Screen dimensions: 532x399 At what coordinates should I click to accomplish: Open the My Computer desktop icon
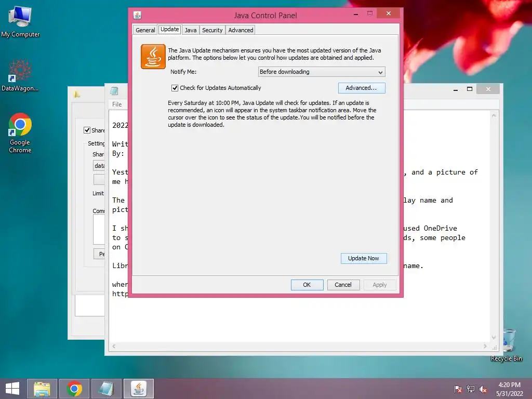pos(20,22)
